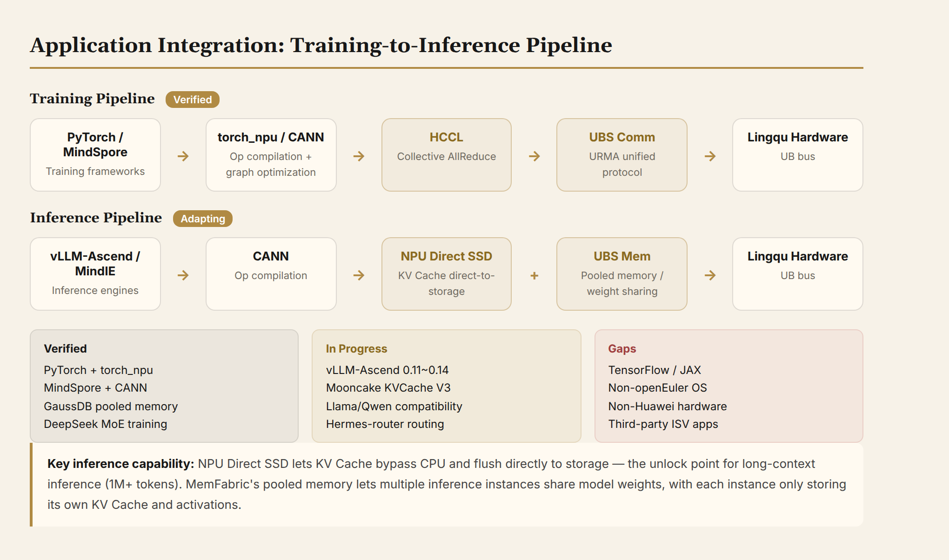The width and height of the screenshot is (949, 560).
Task: Click 'Non-Huawei hardware' entry
Action: click(667, 407)
